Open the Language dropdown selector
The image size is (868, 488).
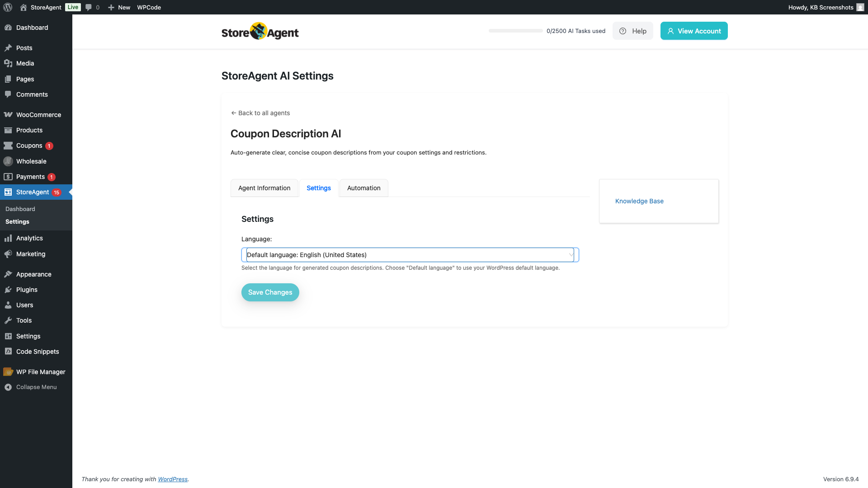coord(410,255)
